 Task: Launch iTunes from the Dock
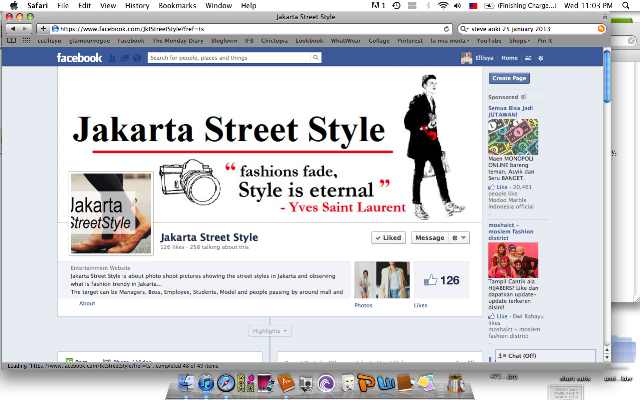tap(206, 383)
